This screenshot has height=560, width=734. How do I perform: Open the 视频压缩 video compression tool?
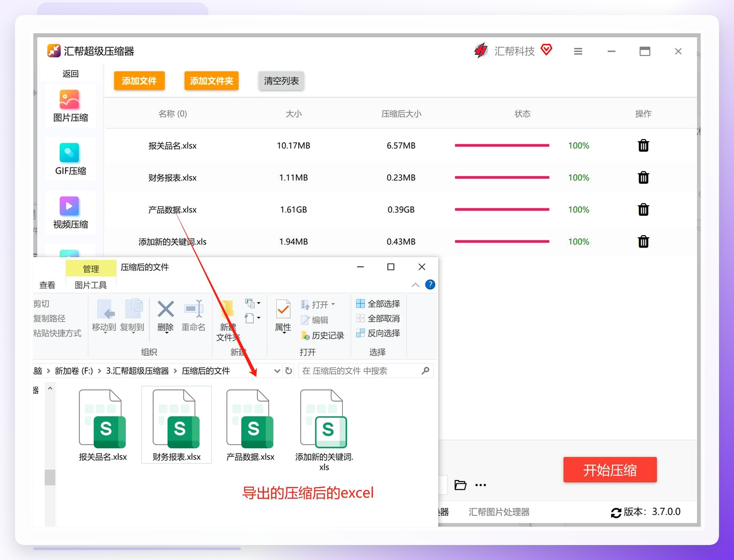coord(70,213)
